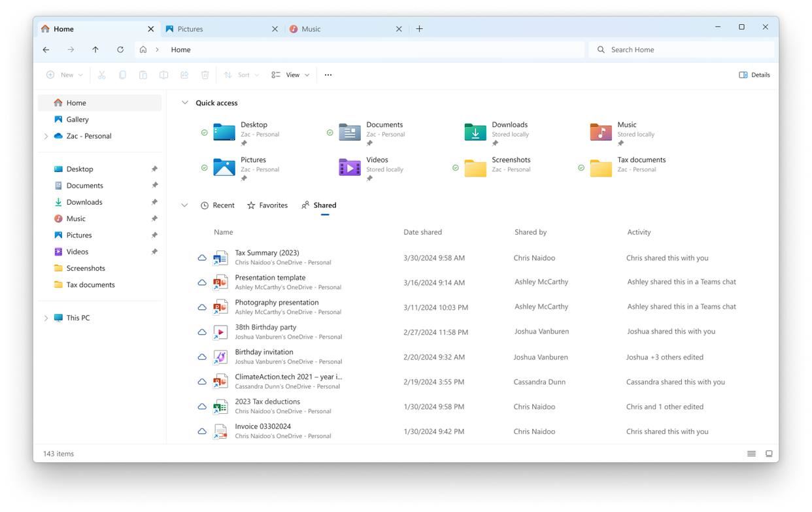812x512 pixels.
Task: Unpin Desktop using its sidebar pin icon
Action: [x=154, y=169]
